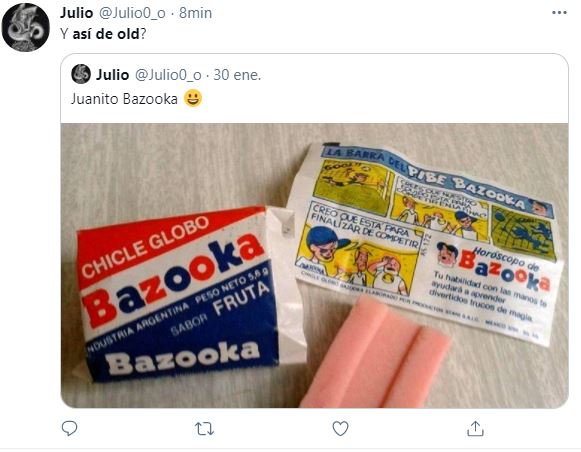581x452 pixels.
Task: Click the 'así de old' tweet text
Action: pyautogui.click(x=106, y=34)
